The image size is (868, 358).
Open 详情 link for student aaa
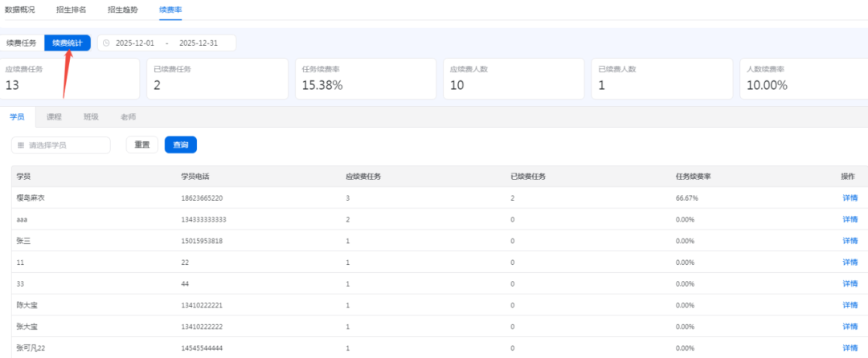tap(850, 219)
